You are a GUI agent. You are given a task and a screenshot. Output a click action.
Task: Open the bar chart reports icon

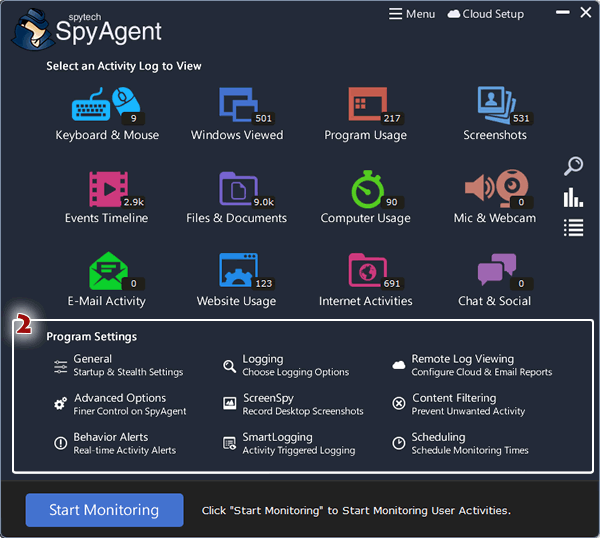(573, 197)
